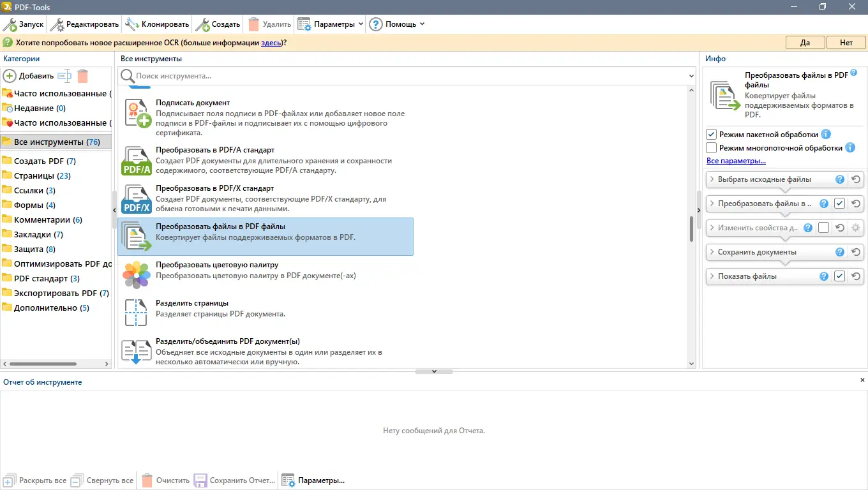
Task: Select the PDF/A standard tool icon
Action: tap(137, 161)
